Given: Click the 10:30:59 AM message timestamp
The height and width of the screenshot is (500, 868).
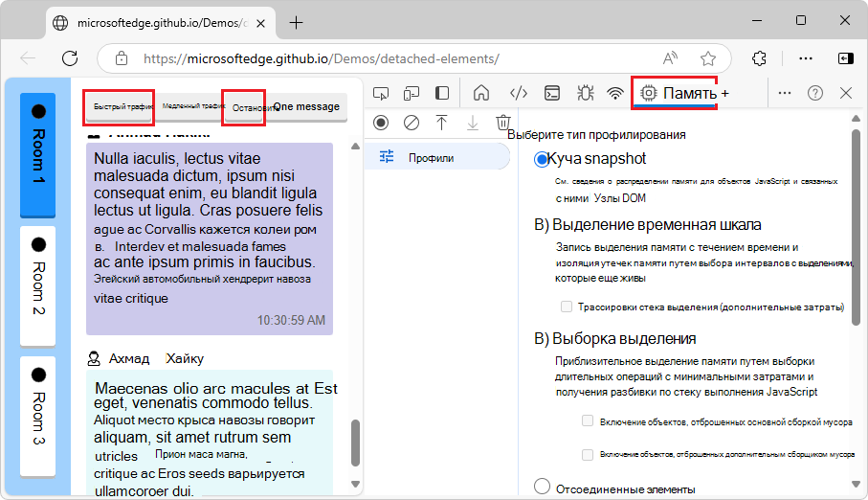Looking at the screenshot, I should [291, 320].
